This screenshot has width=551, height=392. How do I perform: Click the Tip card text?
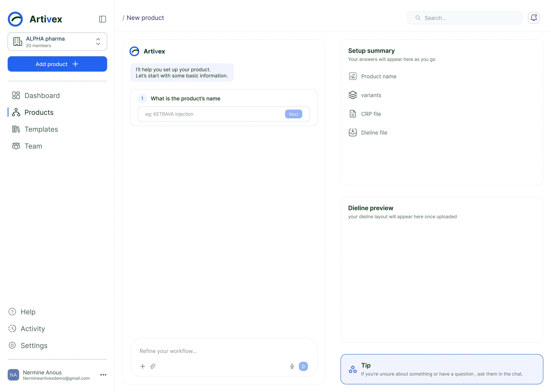[442, 374]
